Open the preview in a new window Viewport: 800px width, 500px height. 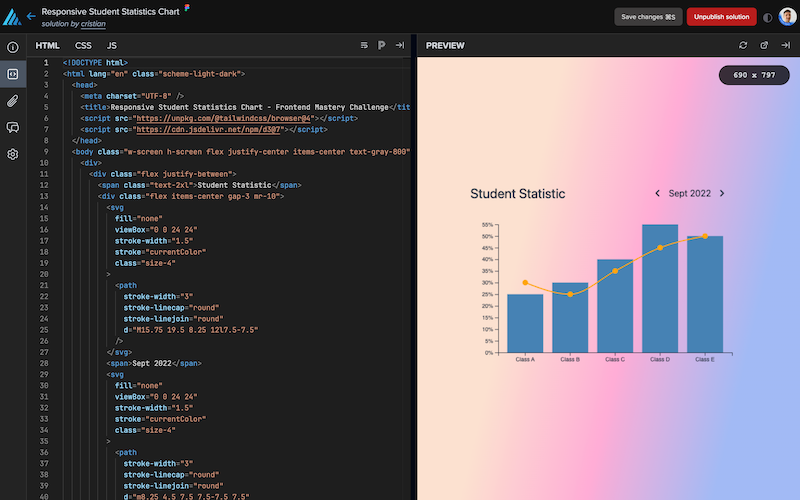pyautogui.click(x=764, y=45)
